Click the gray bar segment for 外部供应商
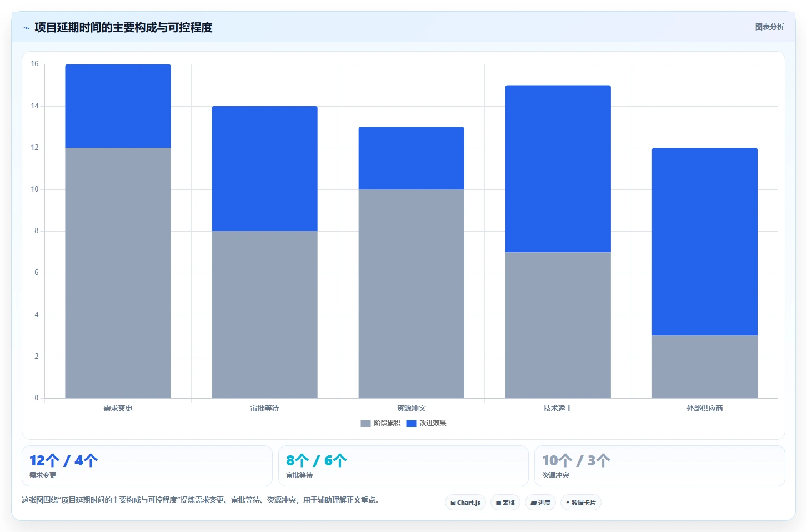The height and width of the screenshot is (532, 807). [704, 367]
